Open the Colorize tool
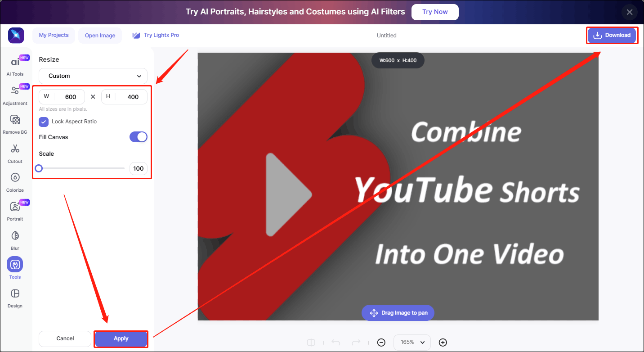 coord(15,182)
